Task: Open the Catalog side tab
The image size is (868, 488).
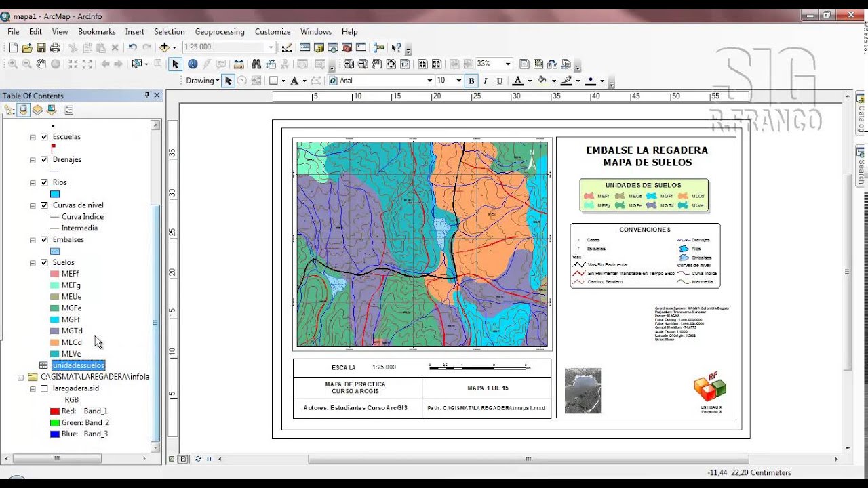Action: 861,115
